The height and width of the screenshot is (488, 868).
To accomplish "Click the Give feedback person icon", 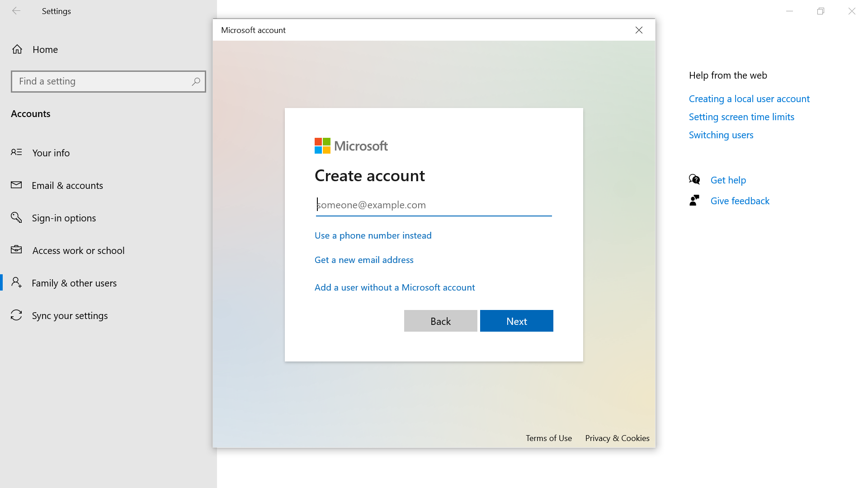I will [694, 200].
